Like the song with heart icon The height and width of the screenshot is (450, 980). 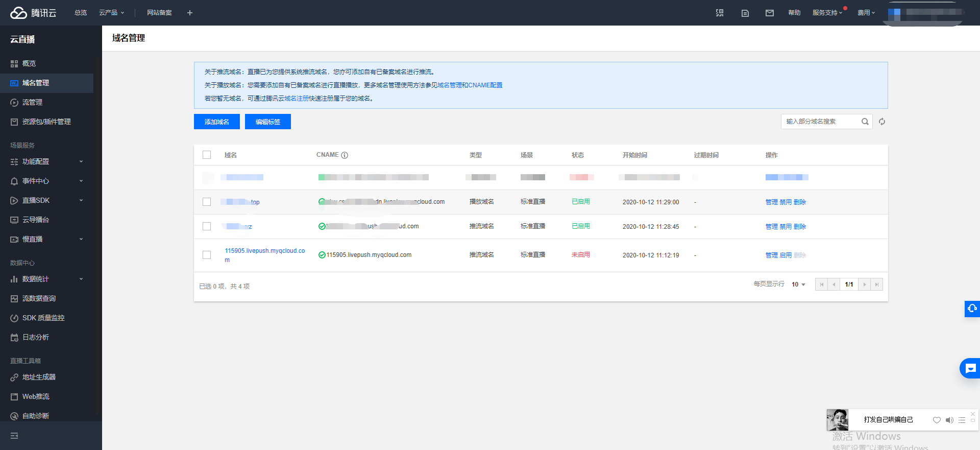[937, 420]
